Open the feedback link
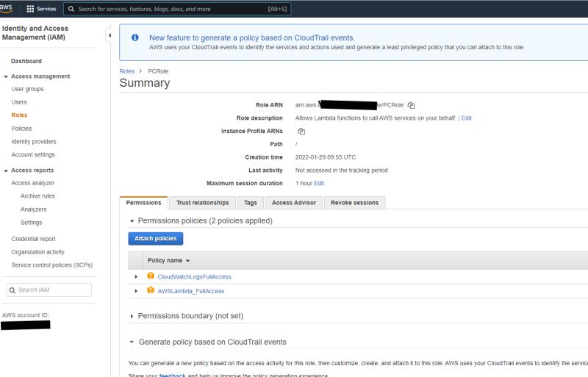 tap(172, 375)
